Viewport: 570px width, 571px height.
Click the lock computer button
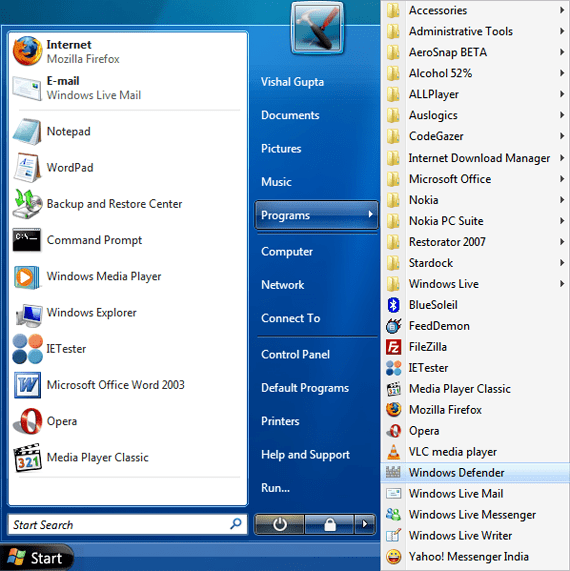[x=329, y=524]
